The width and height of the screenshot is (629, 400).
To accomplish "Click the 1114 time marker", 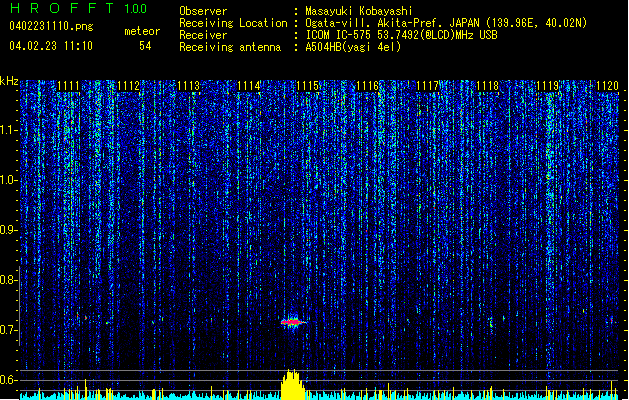I will tap(248, 86).
